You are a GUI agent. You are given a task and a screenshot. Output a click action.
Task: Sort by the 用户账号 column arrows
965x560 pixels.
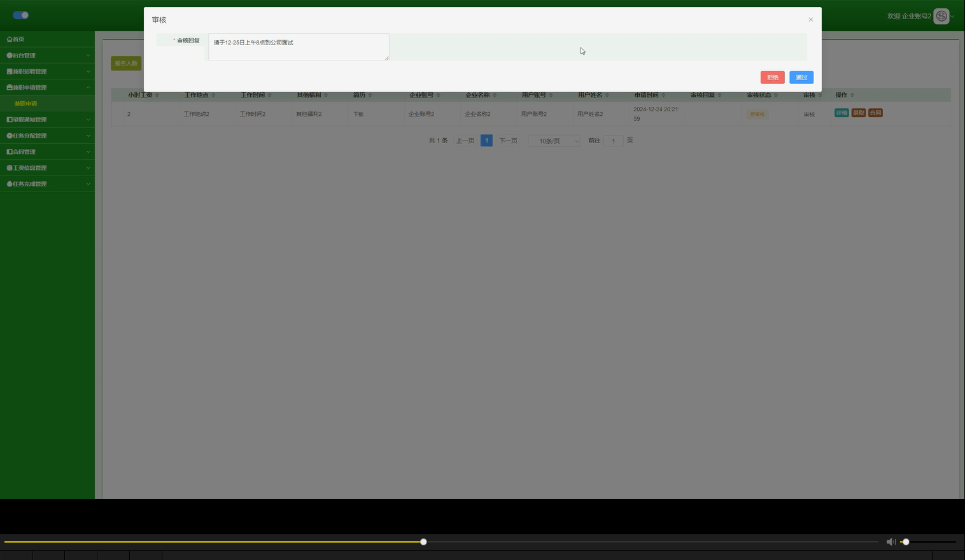pyautogui.click(x=551, y=95)
